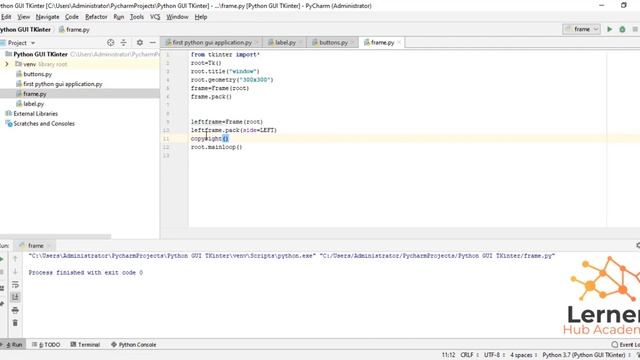Viewport: 640px width, 360px height.
Task: Open the Window menu
Action: pos(177,17)
